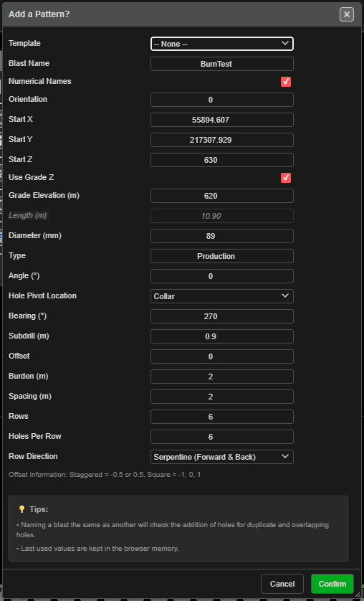Click the Use Grade Z label
The image size is (364, 601).
[x=32, y=177]
